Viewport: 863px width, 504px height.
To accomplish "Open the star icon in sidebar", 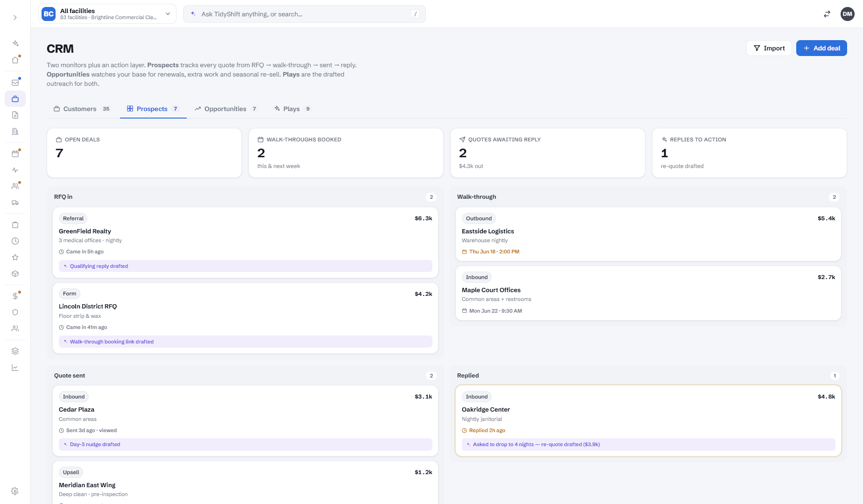I will (x=15, y=258).
